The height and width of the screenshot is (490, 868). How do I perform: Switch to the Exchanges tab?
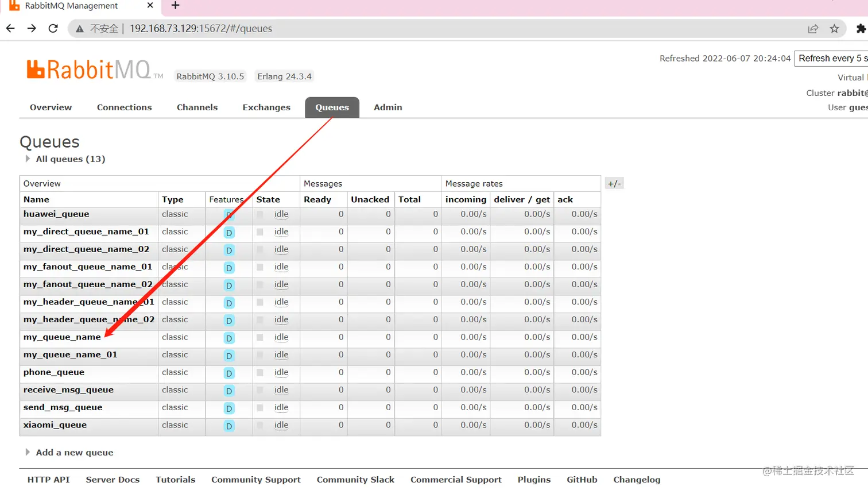(266, 107)
